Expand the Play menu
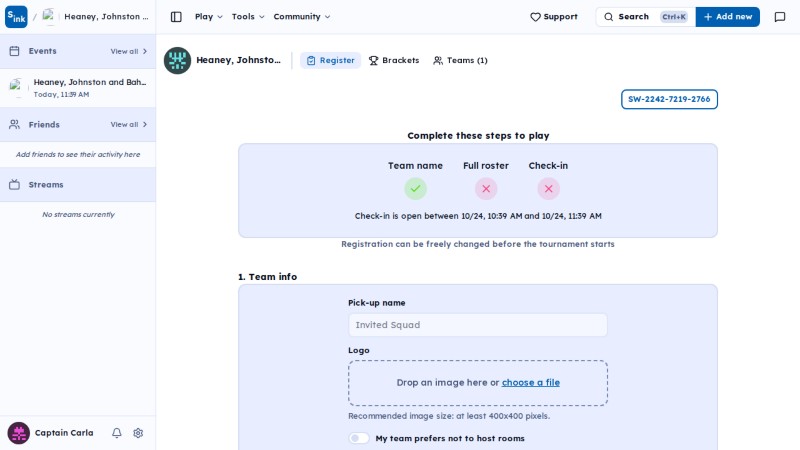This screenshot has width=800, height=450. [208, 17]
